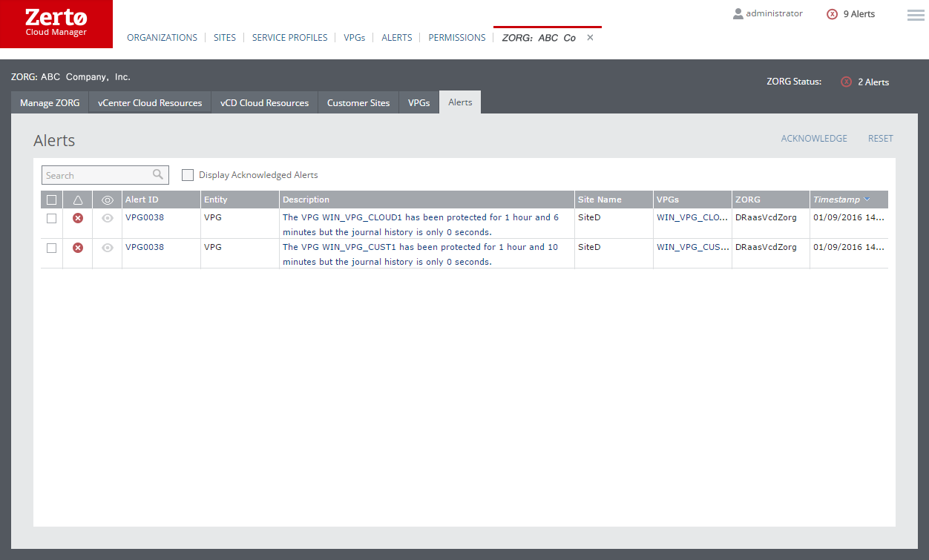Tick the select-all header checkbox
The height and width of the screenshot is (560, 929).
tap(51, 200)
